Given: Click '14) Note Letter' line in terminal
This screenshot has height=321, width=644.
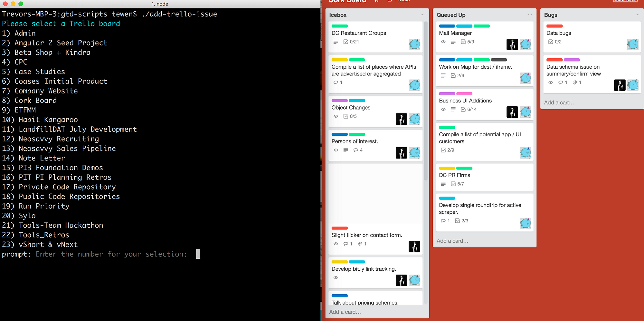Looking at the screenshot, I should (x=33, y=158).
